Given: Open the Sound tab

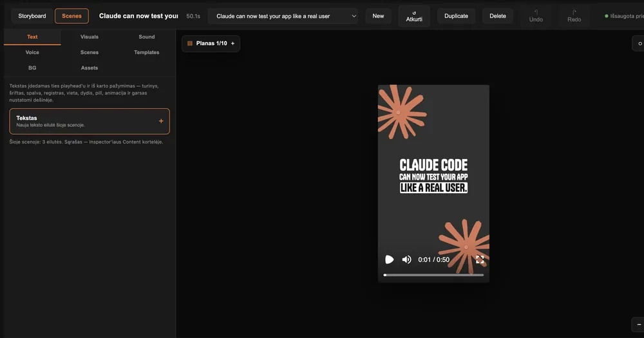Looking at the screenshot, I should (147, 37).
